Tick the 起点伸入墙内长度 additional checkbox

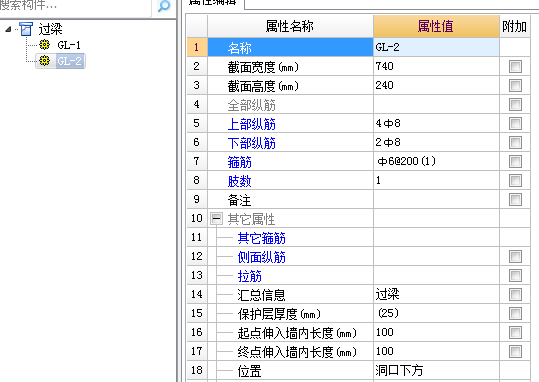click(515, 332)
